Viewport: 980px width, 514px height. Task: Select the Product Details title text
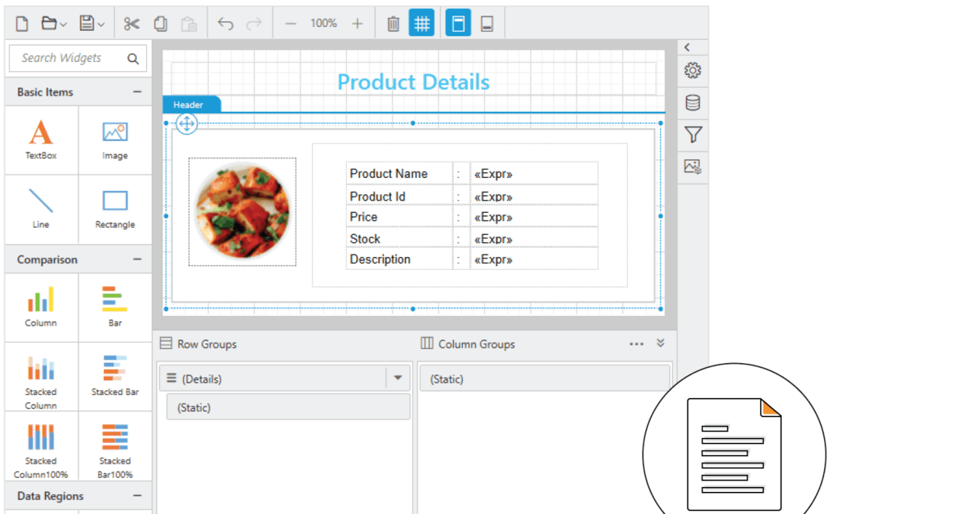(413, 82)
